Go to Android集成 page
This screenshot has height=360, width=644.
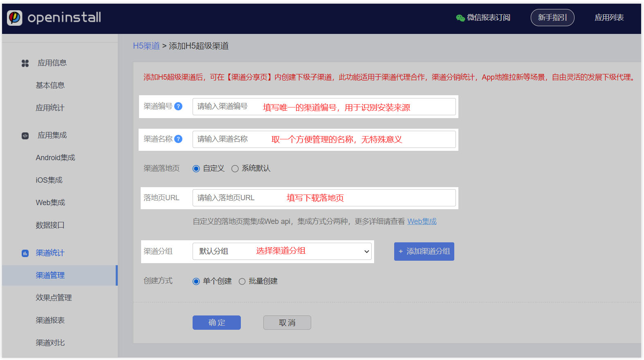pyautogui.click(x=56, y=158)
